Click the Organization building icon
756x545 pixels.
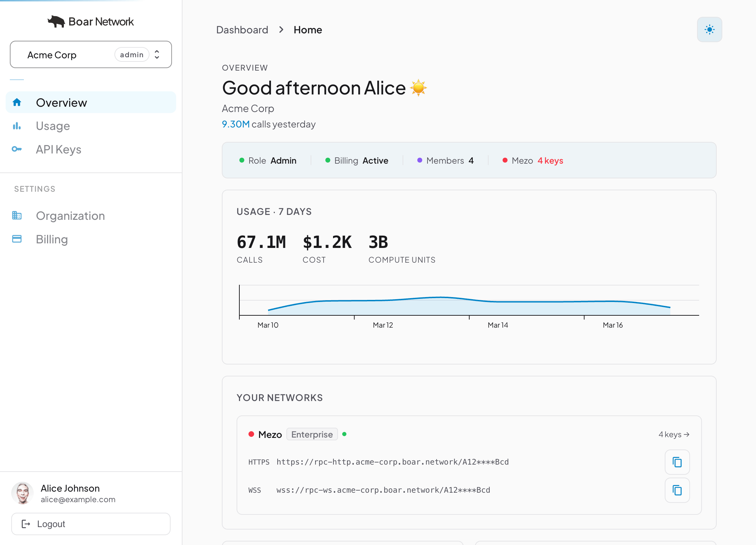pyautogui.click(x=17, y=216)
